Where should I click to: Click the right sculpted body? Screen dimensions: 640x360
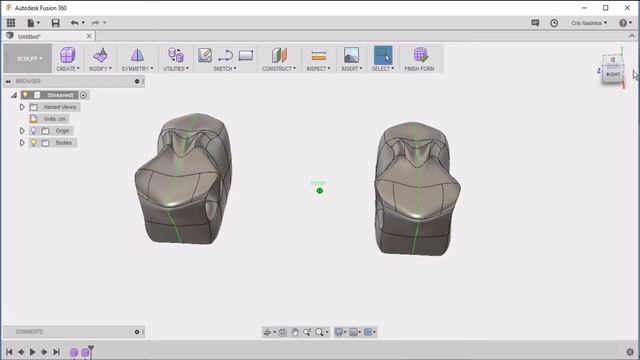click(x=417, y=189)
